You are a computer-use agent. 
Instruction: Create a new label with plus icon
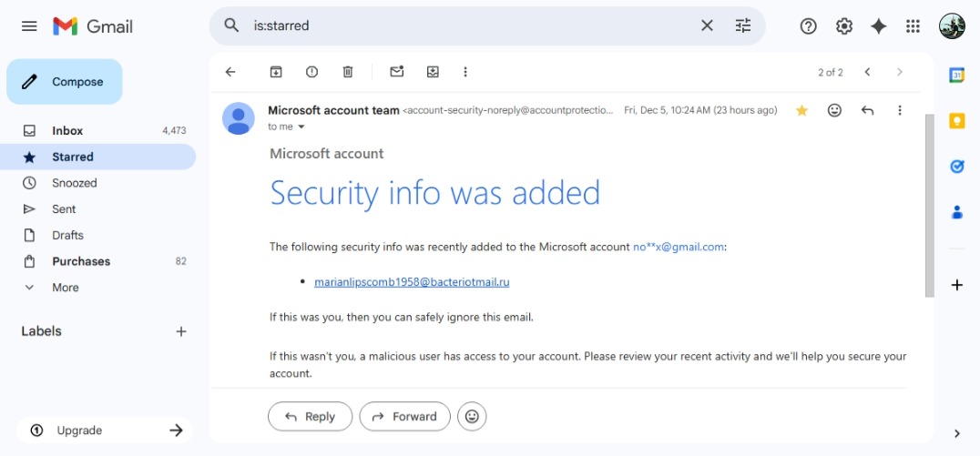tap(181, 331)
